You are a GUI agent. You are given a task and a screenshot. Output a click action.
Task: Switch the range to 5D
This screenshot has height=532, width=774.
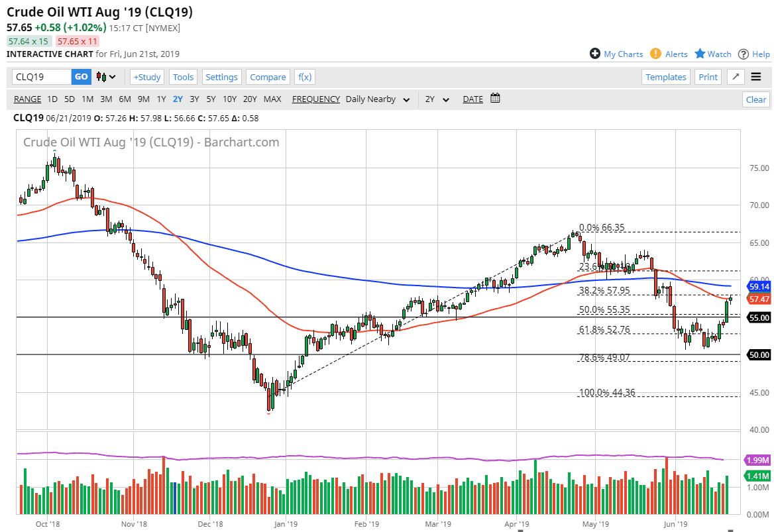pos(69,99)
